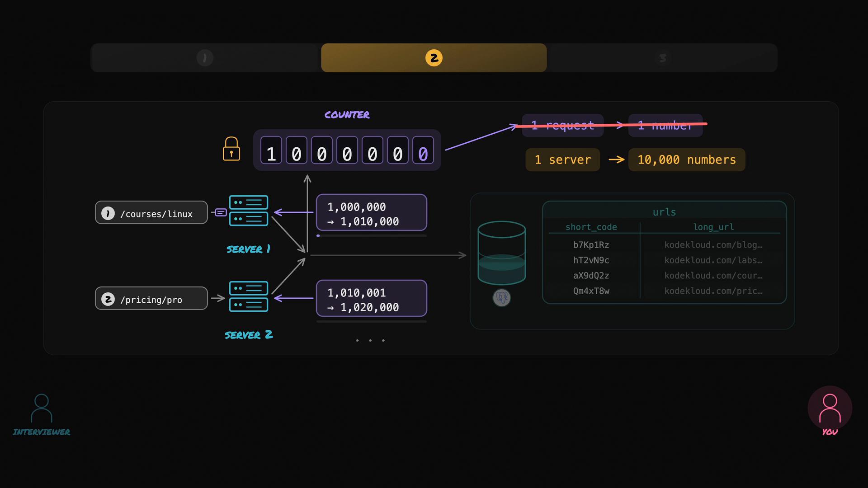This screenshot has width=868, height=488.
Task: Click the /pricing/pro request box
Action: [151, 298]
